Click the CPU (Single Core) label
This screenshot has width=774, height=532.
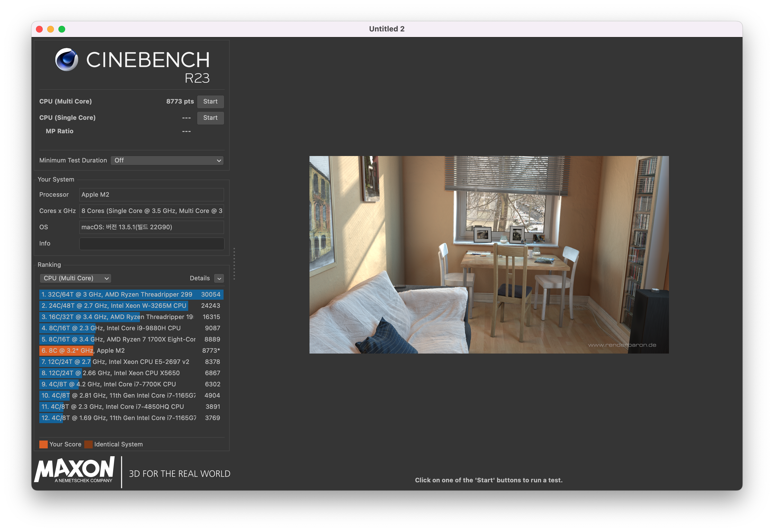67,118
